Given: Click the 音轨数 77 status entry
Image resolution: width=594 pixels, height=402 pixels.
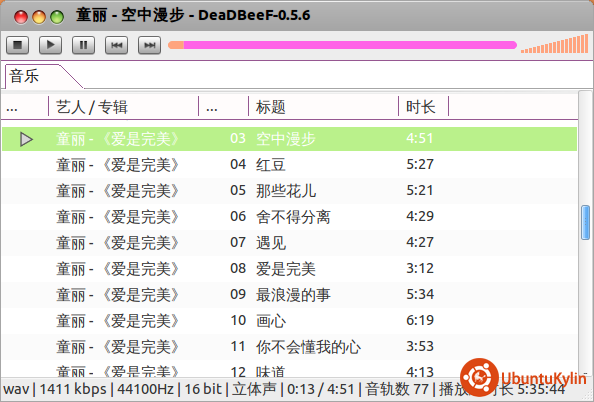Looking at the screenshot, I should pos(397,389).
